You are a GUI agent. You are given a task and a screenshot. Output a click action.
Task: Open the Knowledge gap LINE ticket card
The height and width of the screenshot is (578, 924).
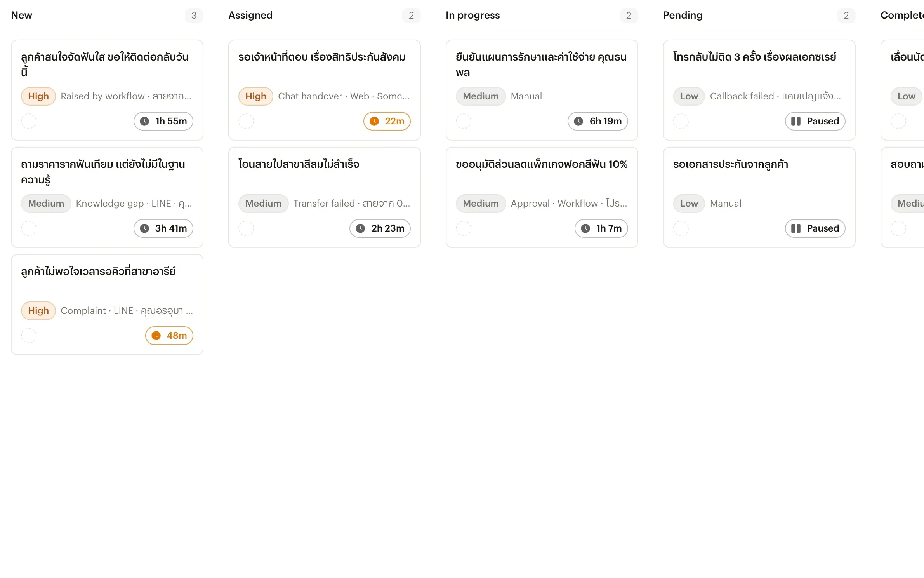point(107,197)
